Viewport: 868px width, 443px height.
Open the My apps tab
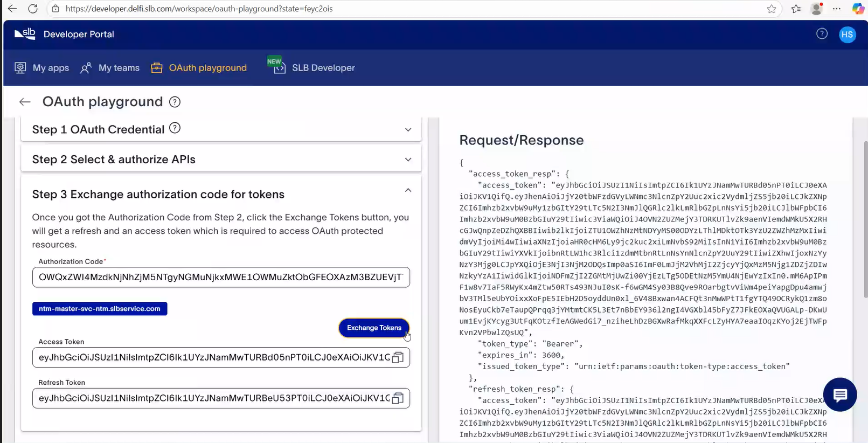(x=42, y=68)
